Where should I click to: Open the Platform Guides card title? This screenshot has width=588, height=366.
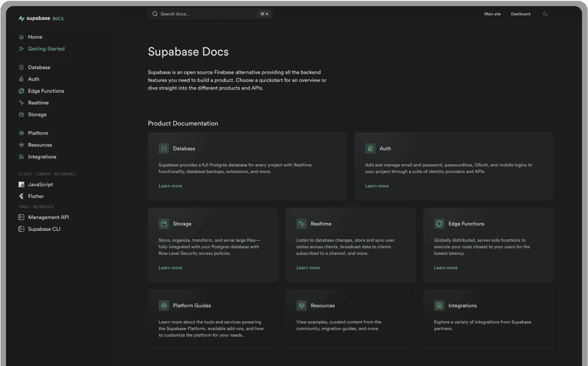pyautogui.click(x=192, y=305)
